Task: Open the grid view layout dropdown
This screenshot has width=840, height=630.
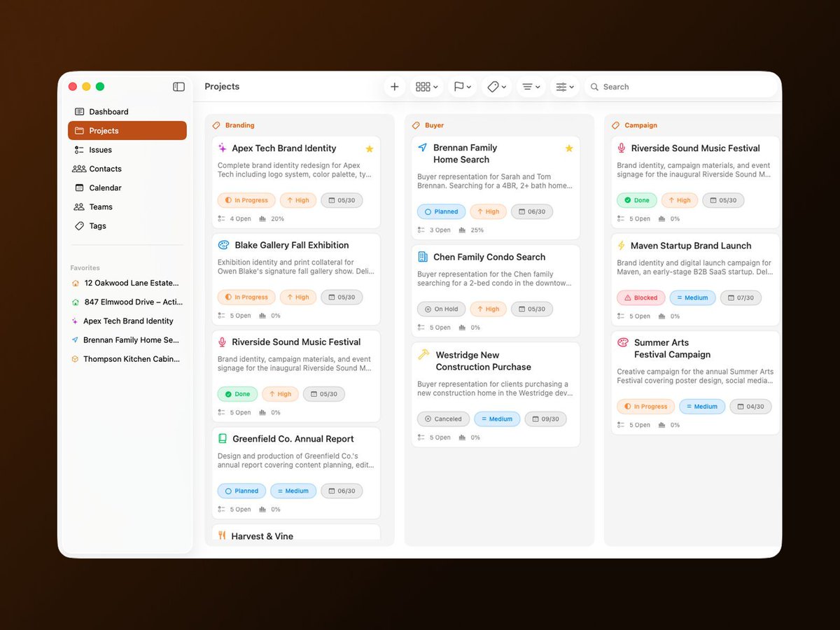Action: point(427,87)
